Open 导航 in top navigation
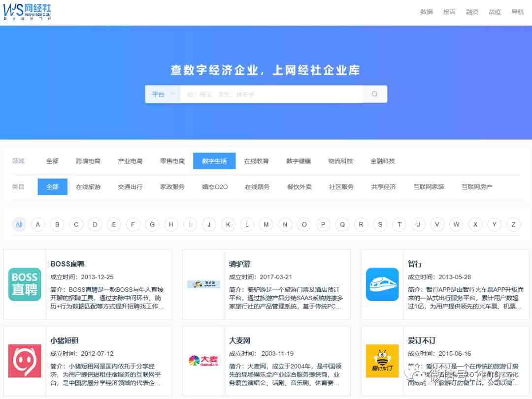 pyautogui.click(x=518, y=12)
